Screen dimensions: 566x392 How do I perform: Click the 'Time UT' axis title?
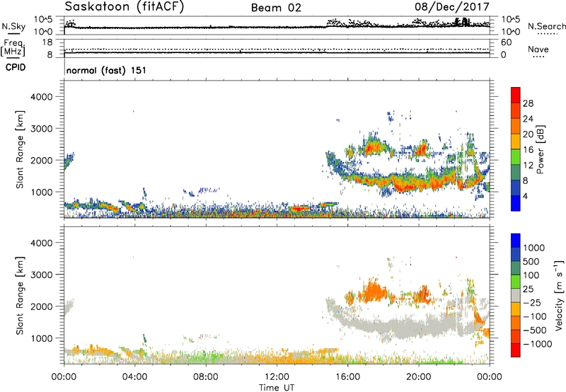point(277,388)
